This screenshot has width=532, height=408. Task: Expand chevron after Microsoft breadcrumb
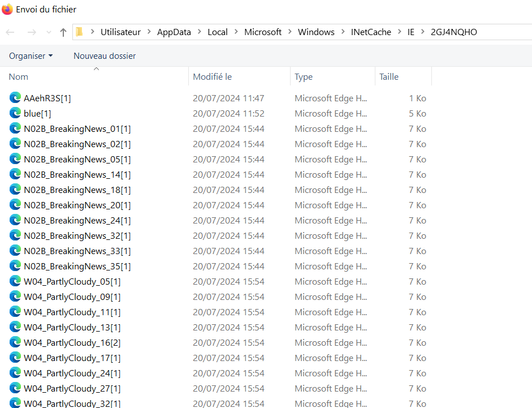[290, 32]
